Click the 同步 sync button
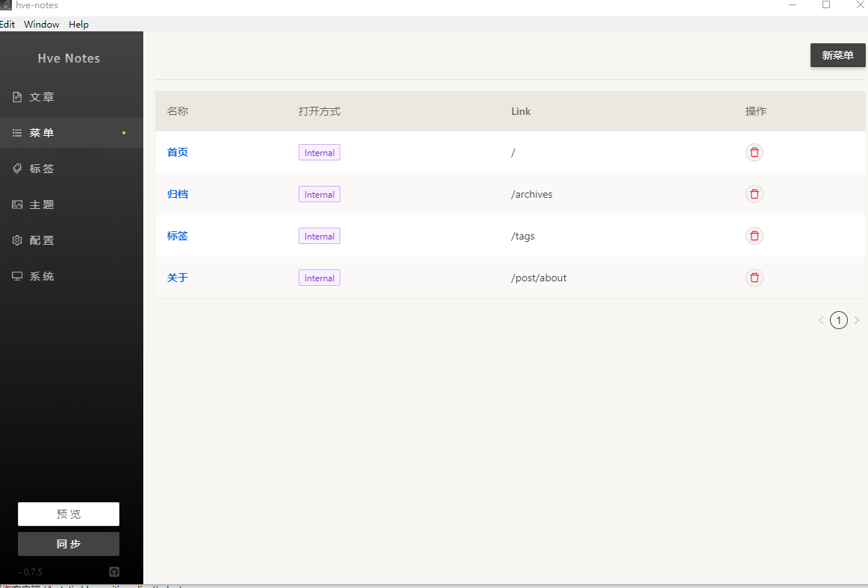 pyautogui.click(x=69, y=544)
